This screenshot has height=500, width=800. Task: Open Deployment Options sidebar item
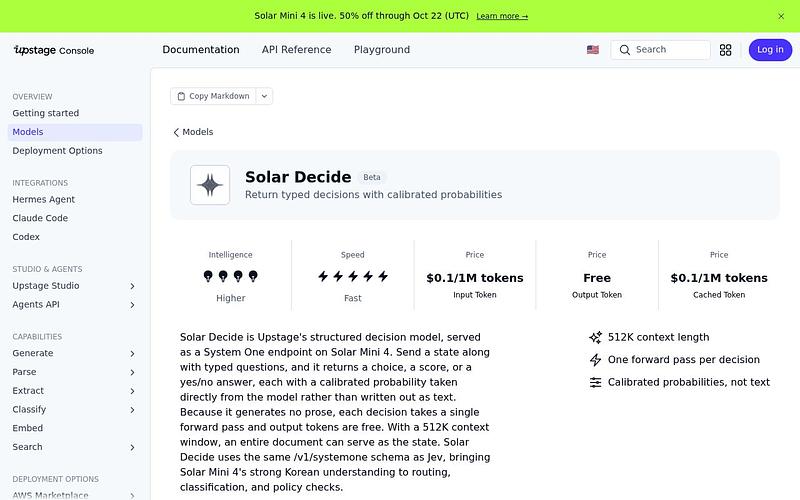click(75, 151)
